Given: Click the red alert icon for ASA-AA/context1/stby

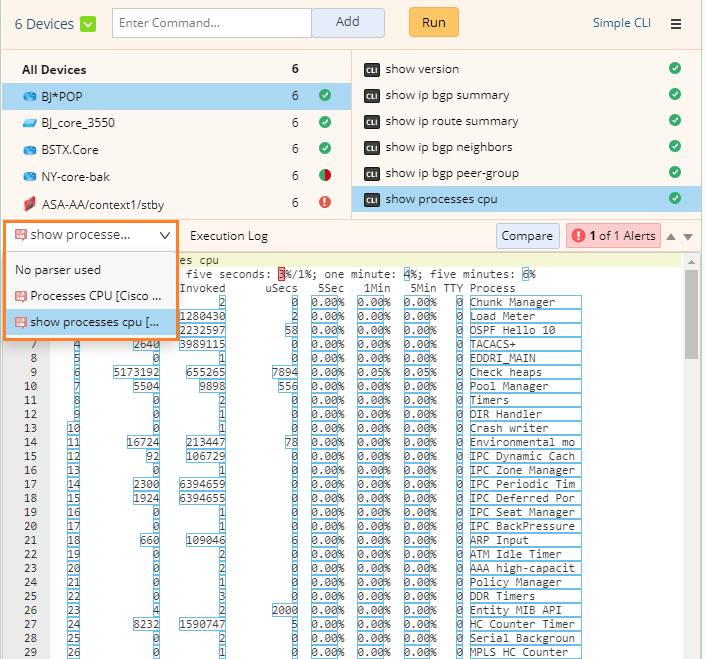Looking at the screenshot, I should [324, 202].
